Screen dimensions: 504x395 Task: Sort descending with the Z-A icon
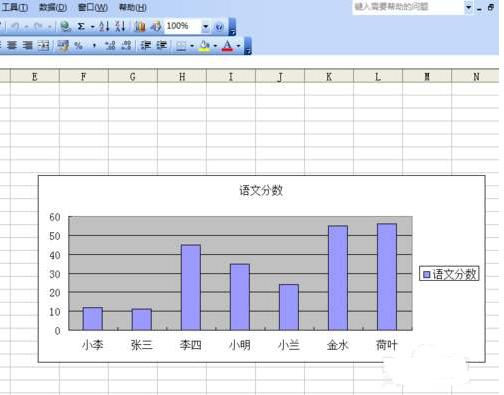coord(120,26)
